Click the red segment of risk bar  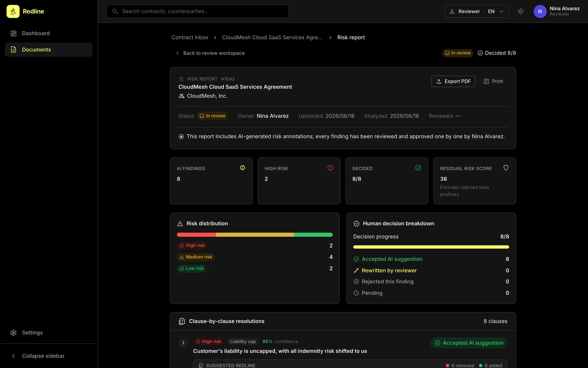click(x=196, y=235)
